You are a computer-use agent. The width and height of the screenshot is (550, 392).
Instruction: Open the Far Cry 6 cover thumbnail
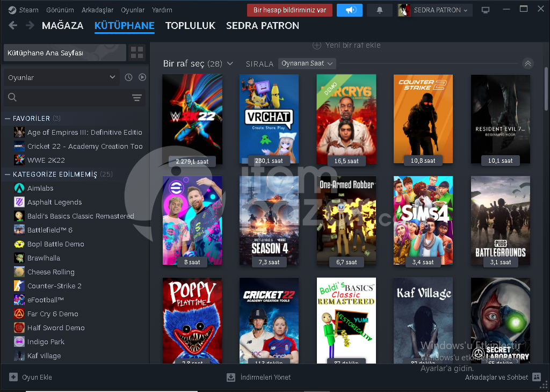346,119
